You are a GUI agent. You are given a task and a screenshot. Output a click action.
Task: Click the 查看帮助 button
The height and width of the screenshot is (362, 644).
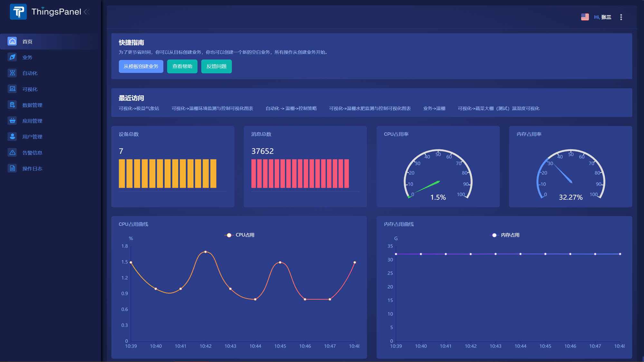[x=182, y=66]
